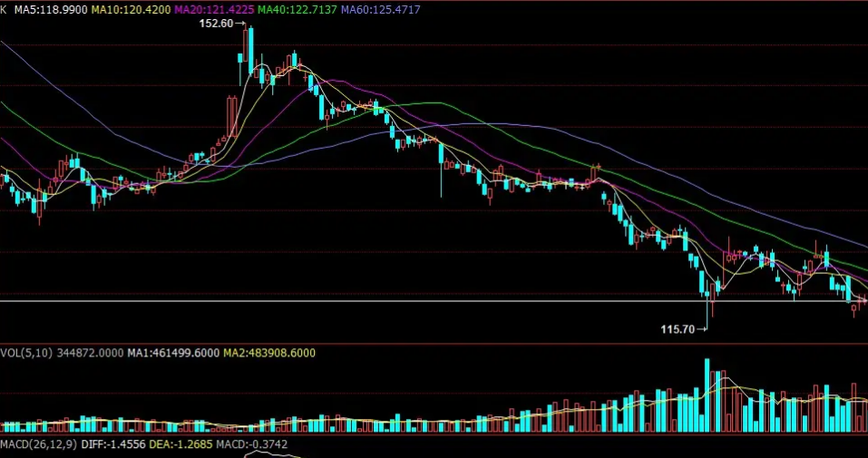Click the white horizontal price line
The image size is (868, 458).
(434, 301)
